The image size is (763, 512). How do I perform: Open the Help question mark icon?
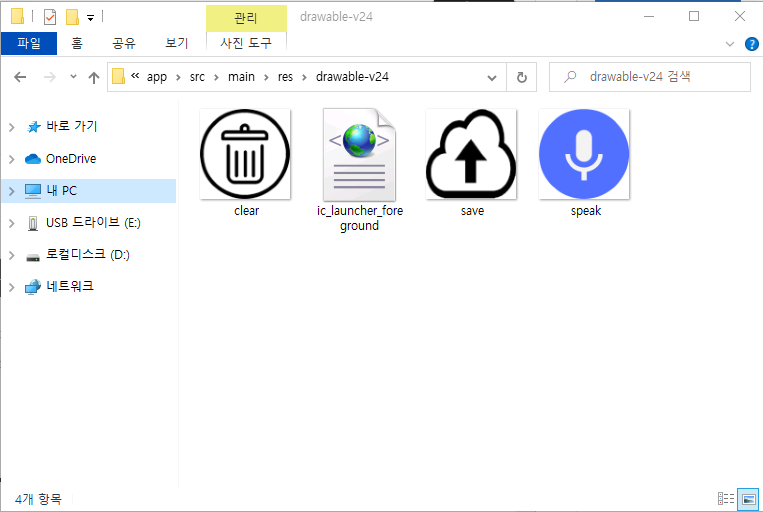[751, 43]
